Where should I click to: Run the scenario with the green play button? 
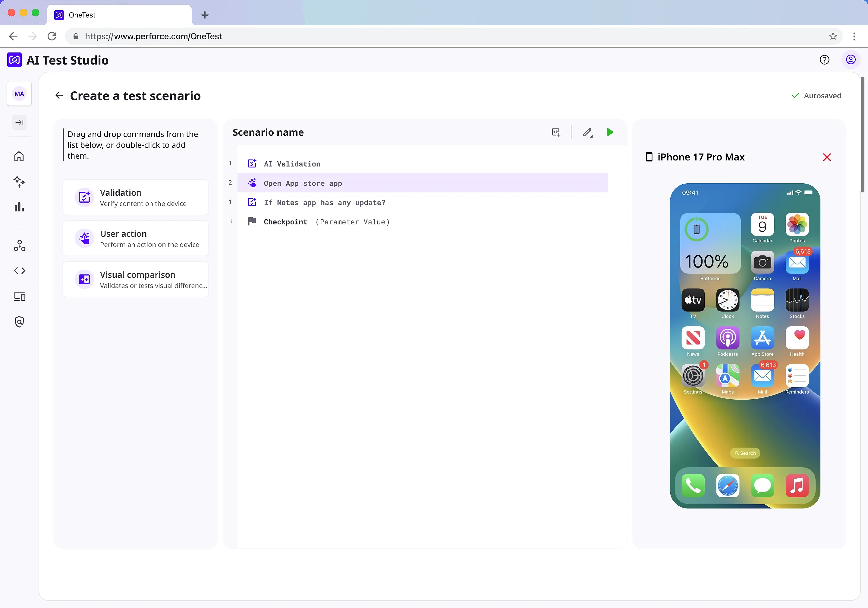click(610, 132)
